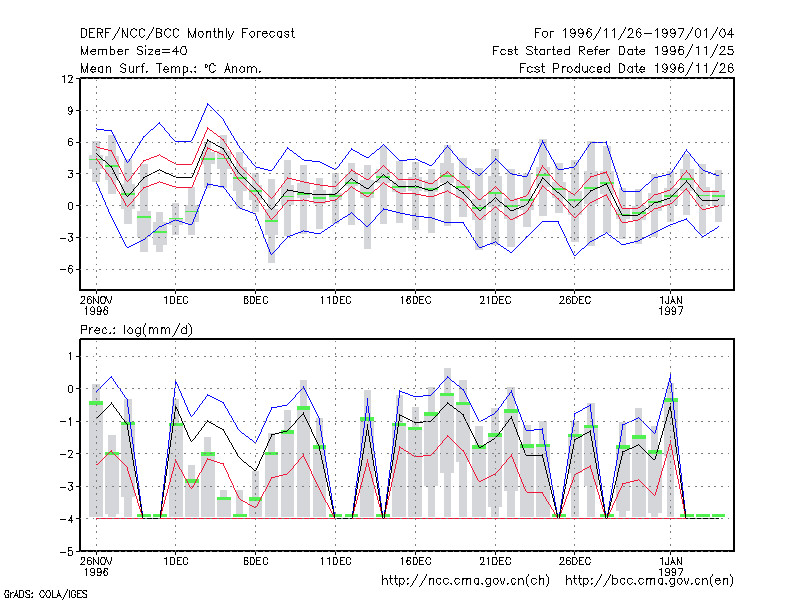
Task: Click the 21DEC label under precipitation chart
Action: coord(495,561)
